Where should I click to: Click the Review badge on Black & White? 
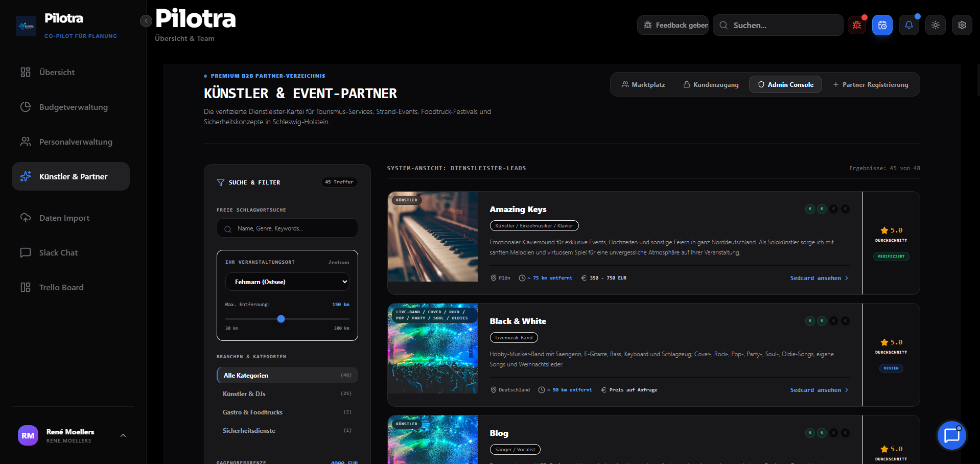coord(891,368)
